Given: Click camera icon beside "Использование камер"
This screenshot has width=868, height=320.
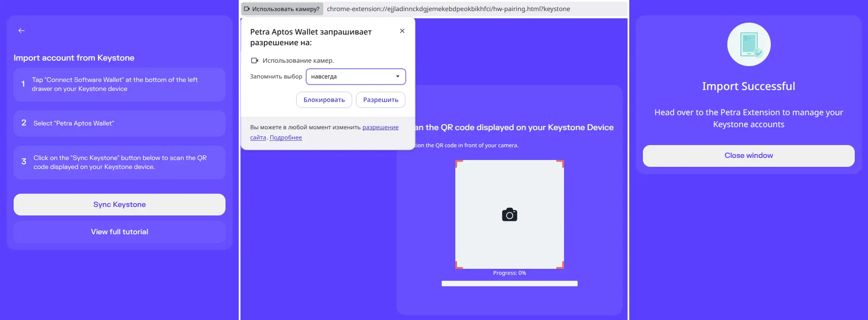Looking at the screenshot, I should pos(255,61).
